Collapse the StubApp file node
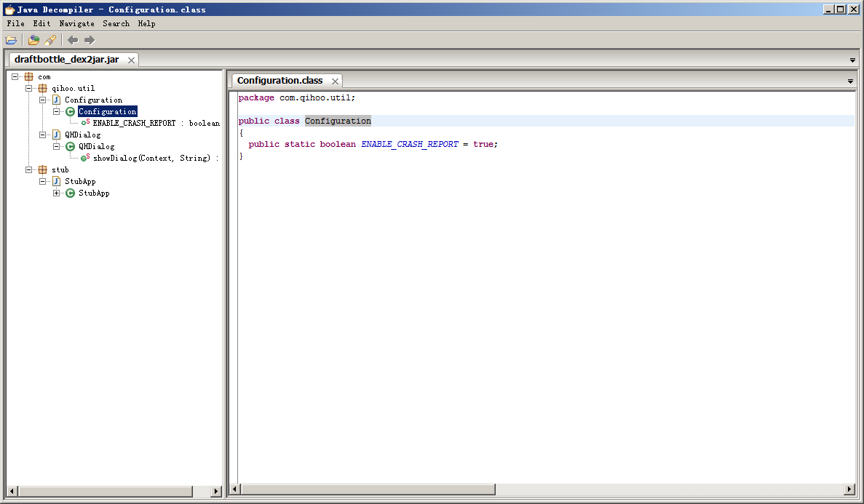The height and width of the screenshot is (504, 864). (x=42, y=181)
